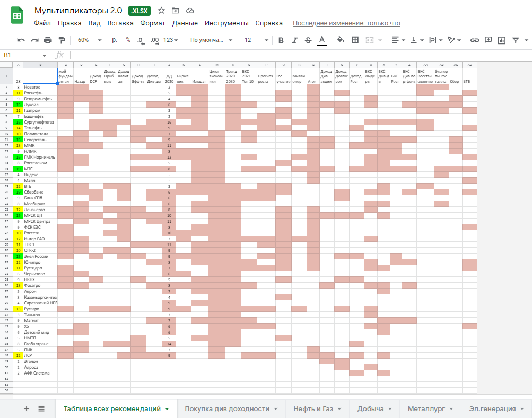Open the font size 12 dropdown
Image resolution: width=532 pixels, height=418 pixels.
coord(256,40)
